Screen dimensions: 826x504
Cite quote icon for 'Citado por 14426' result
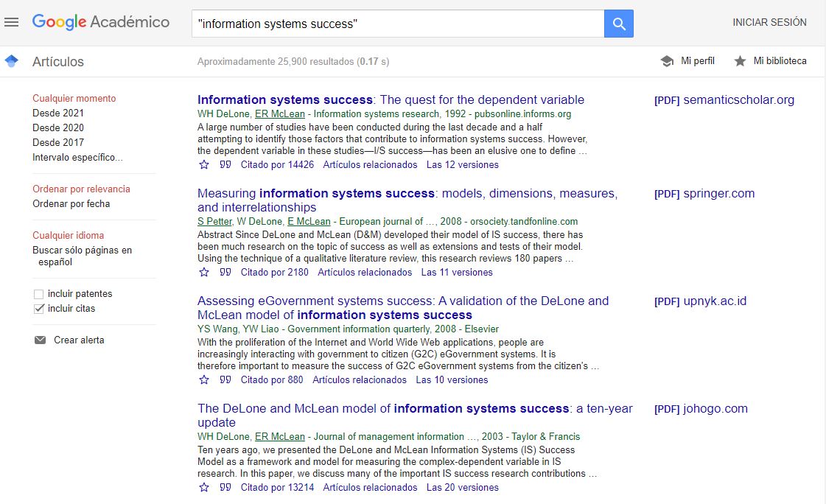[x=225, y=165]
